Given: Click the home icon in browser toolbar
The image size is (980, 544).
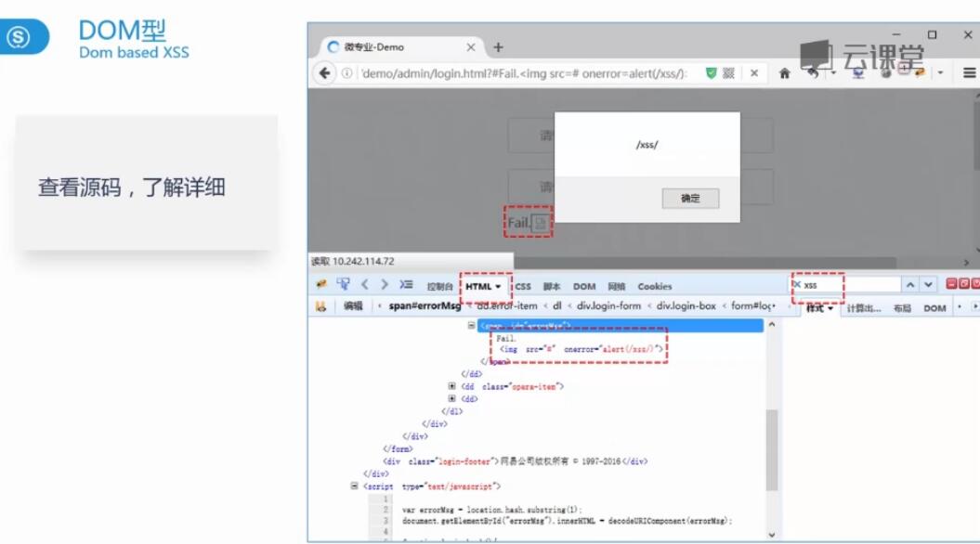Looking at the screenshot, I should point(784,73).
